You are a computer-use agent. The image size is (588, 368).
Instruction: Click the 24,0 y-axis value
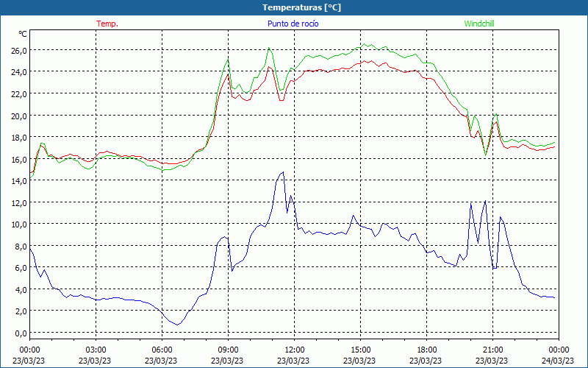(x=19, y=72)
